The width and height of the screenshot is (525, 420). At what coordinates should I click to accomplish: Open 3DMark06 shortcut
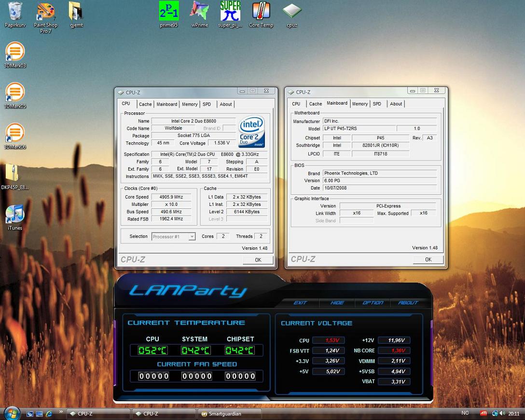click(x=15, y=136)
